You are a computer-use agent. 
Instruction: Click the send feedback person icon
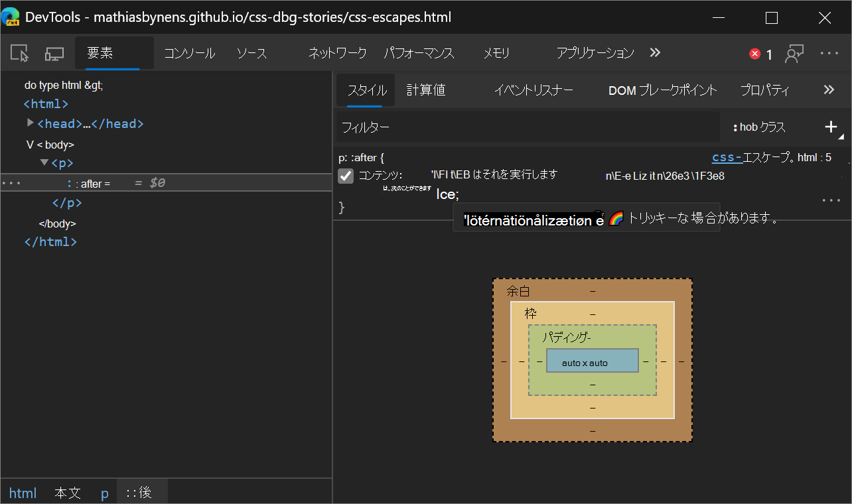point(794,54)
